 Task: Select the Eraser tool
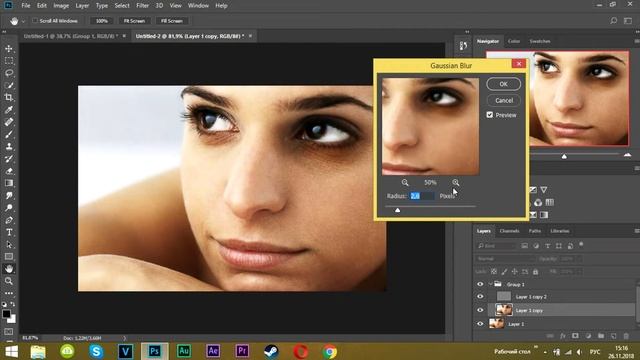9,171
